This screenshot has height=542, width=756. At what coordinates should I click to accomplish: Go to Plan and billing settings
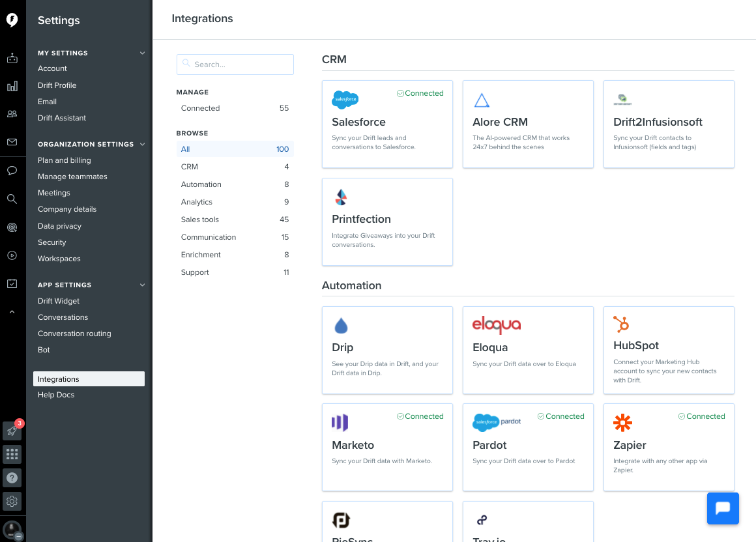coord(64,160)
